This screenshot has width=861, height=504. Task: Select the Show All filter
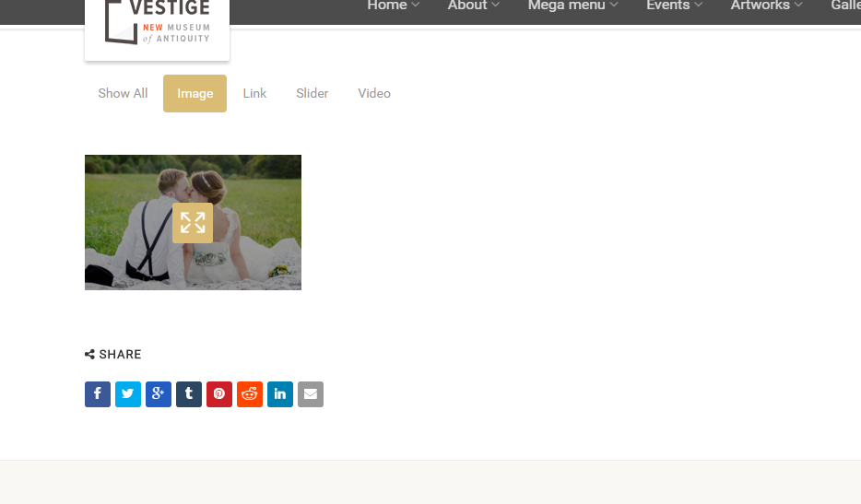(x=123, y=93)
